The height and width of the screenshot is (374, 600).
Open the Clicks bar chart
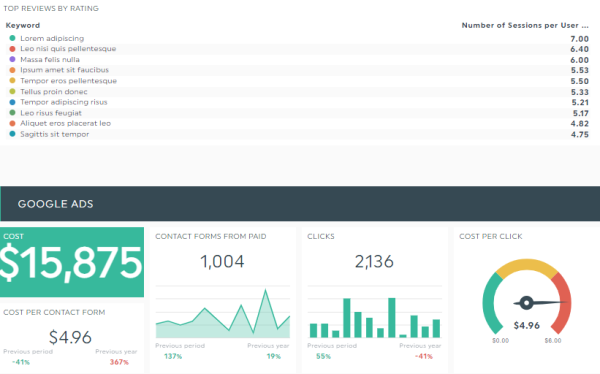(x=374, y=312)
